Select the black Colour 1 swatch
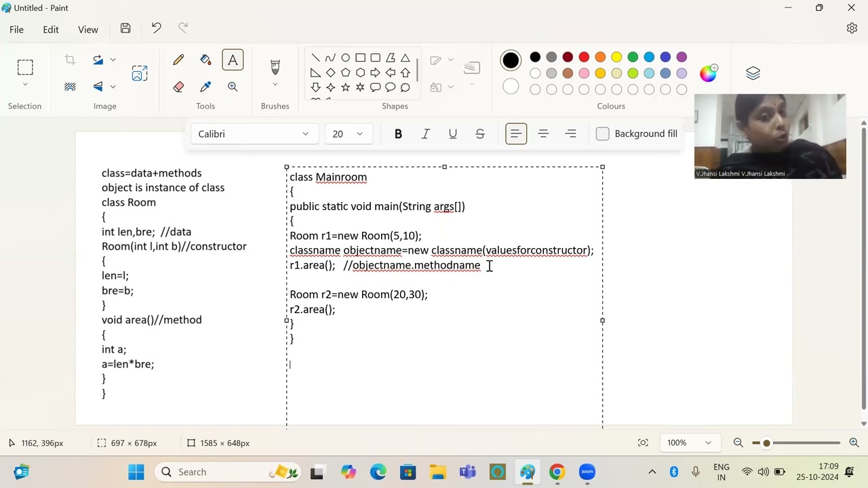Viewport: 868px width, 488px height. coord(511,60)
